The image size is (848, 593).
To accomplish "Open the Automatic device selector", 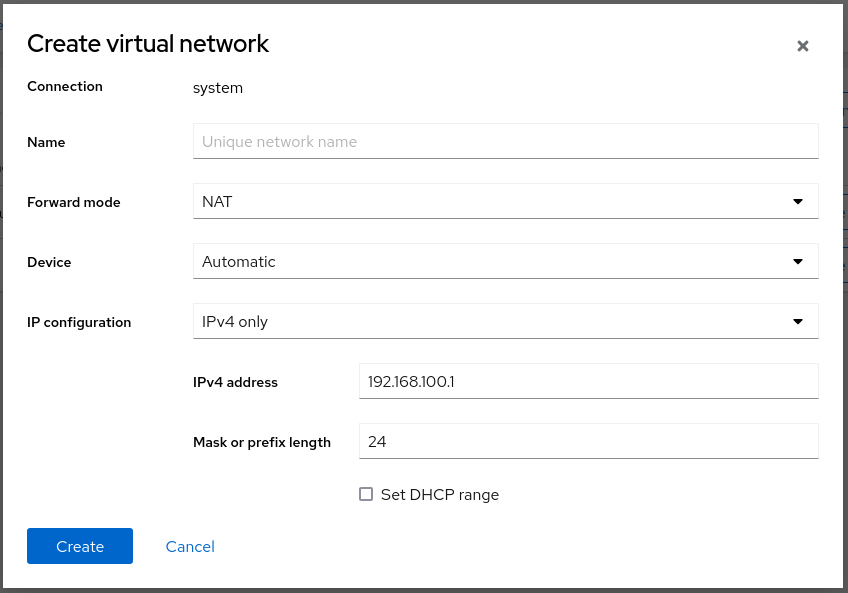I will [505, 261].
